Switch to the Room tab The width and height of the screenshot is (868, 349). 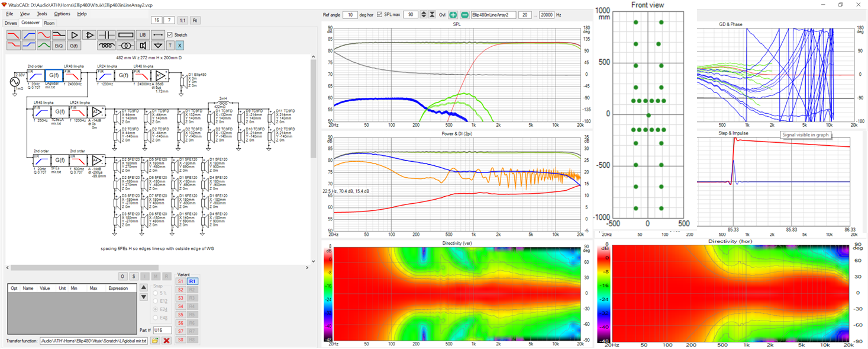coord(49,23)
